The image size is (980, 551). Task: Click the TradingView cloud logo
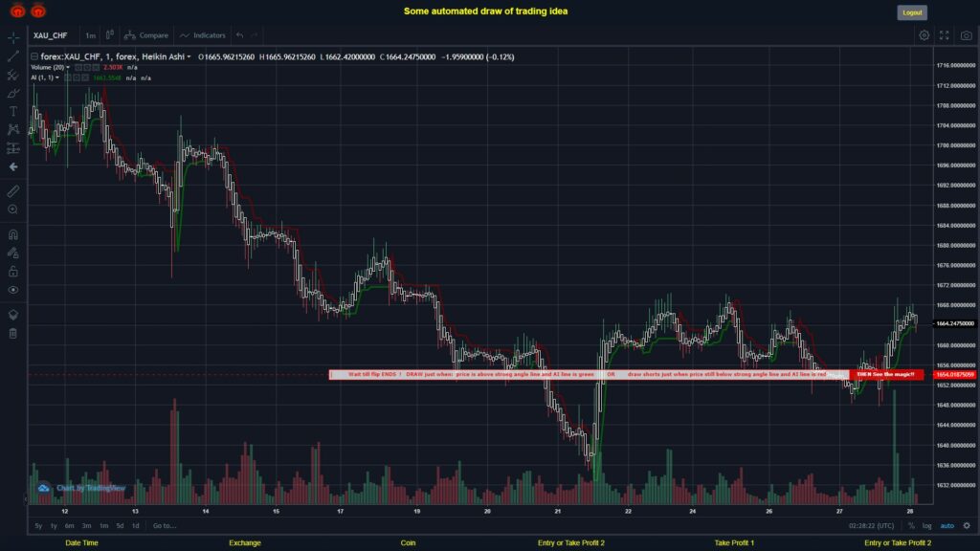point(43,488)
